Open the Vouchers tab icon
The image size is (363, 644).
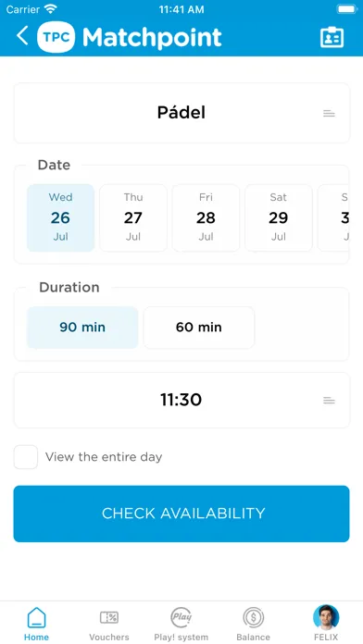pos(109,617)
